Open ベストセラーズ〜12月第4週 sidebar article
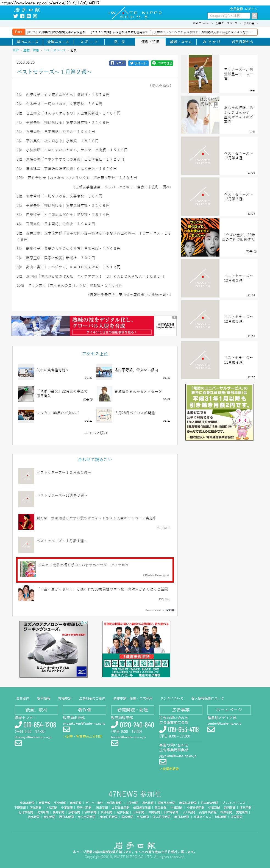 point(219,156)
